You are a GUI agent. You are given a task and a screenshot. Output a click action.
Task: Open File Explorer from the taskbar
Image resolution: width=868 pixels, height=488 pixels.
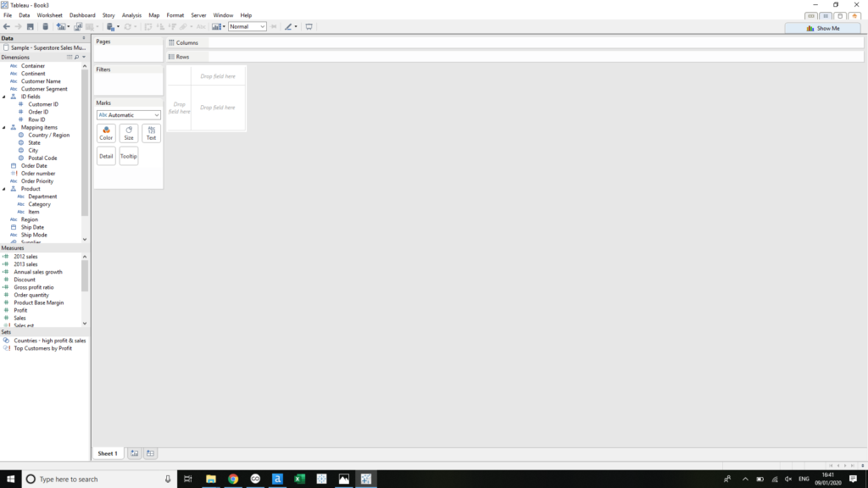coord(211,480)
